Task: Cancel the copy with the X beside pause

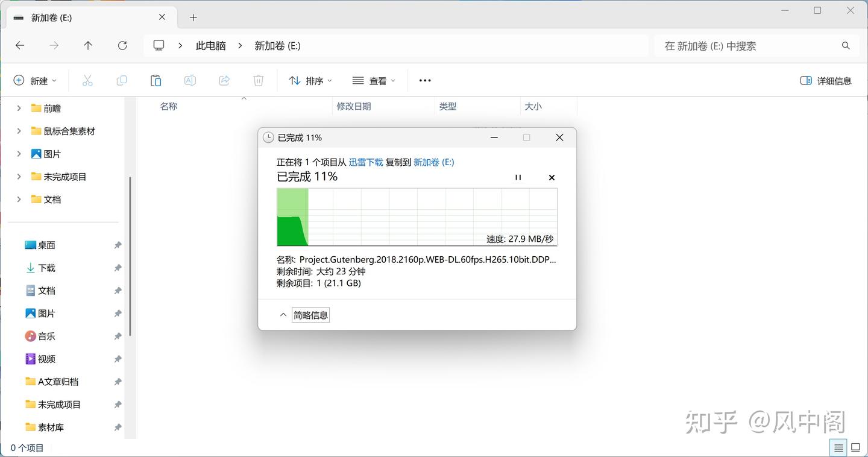Action: (x=552, y=177)
